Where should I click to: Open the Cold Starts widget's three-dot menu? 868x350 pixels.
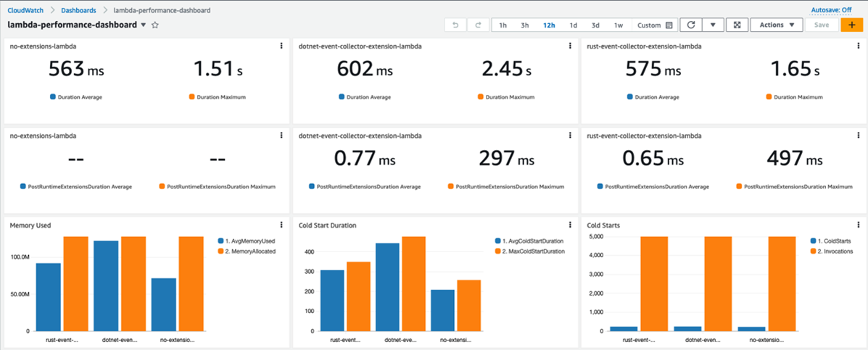coord(859,225)
